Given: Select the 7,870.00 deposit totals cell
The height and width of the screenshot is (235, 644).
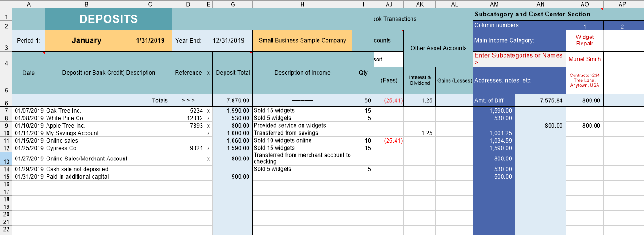Looking at the screenshot, I should (233, 100).
